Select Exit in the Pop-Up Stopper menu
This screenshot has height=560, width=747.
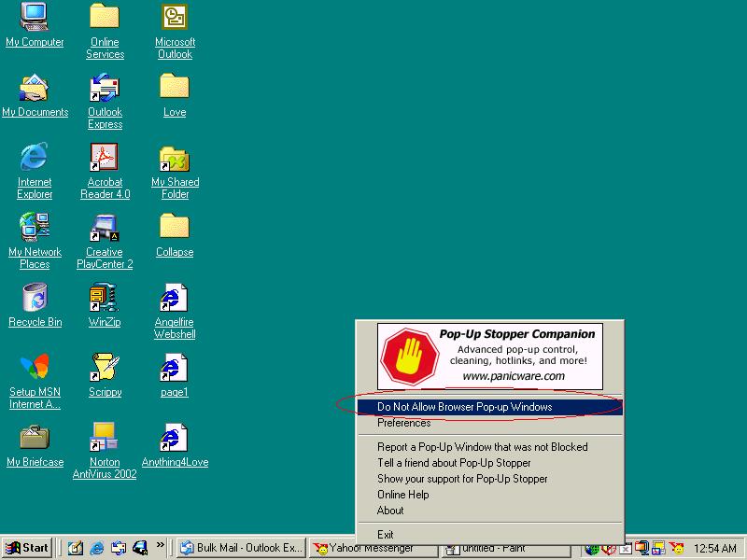coord(386,535)
